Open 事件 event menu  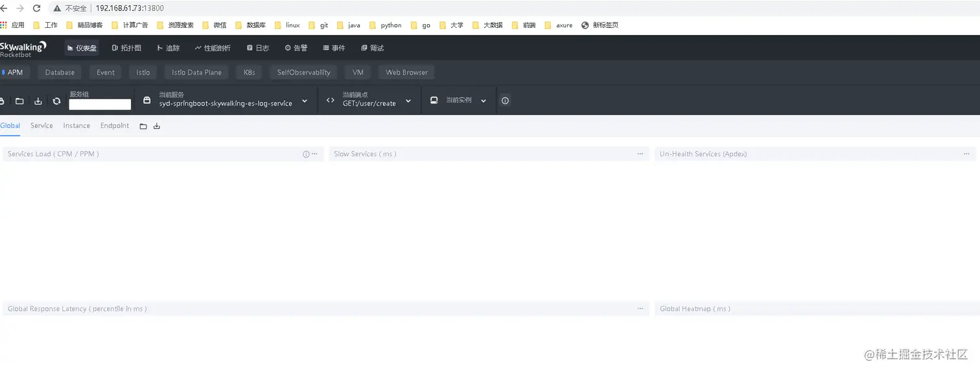pyautogui.click(x=334, y=48)
